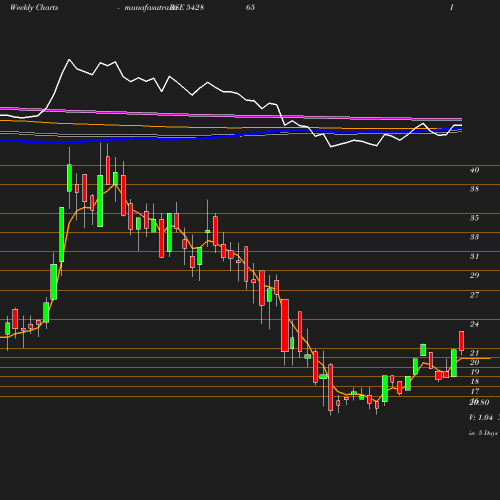Click the 'in 5 Days' caption
The height and width of the screenshot is (500, 500).
(x=483, y=433)
